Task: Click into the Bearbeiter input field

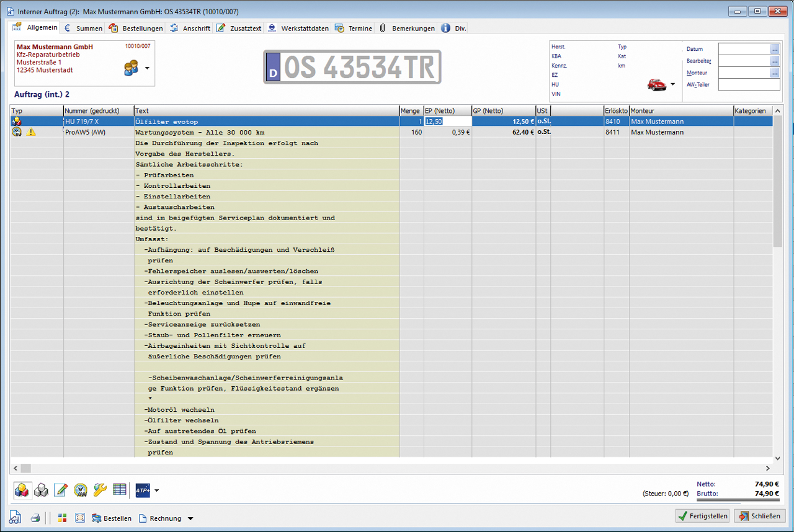Action: [744, 61]
